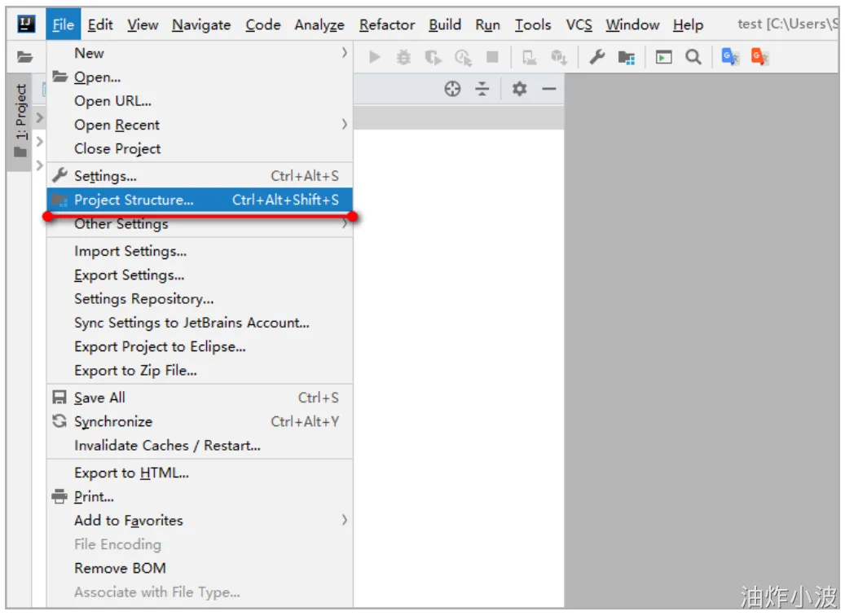Image resolution: width=845 pixels, height=616 pixels.
Task: Click the Run with Coverage icon
Action: tap(433, 57)
